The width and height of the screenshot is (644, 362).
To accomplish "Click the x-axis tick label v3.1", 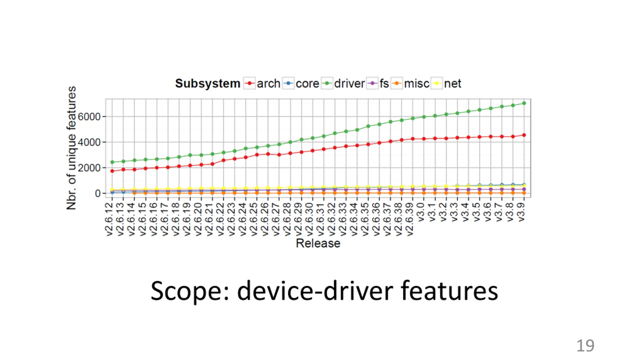I will (432, 212).
